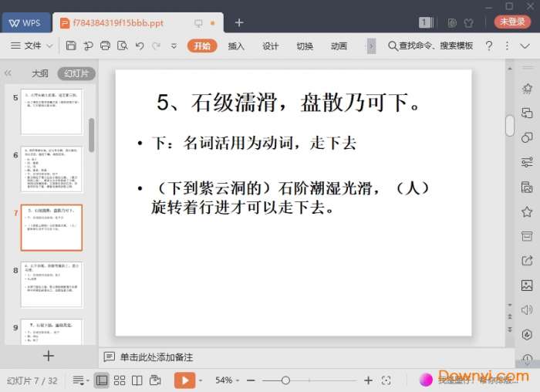Select Normal view icon
Image resolution: width=540 pixels, height=392 pixels.
coord(102,380)
